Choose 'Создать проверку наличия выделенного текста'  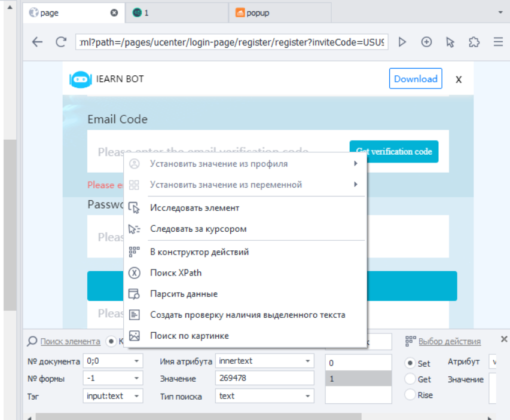click(x=246, y=315)
